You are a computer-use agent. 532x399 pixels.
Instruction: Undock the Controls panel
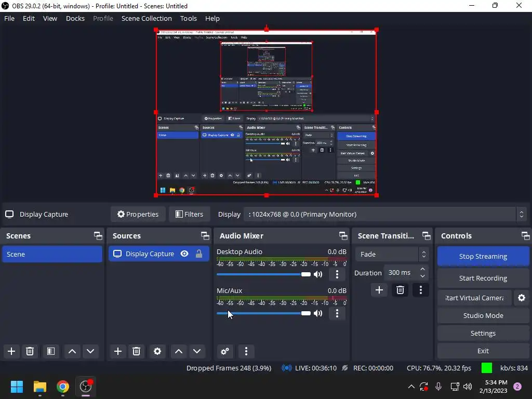coord(525,236)
